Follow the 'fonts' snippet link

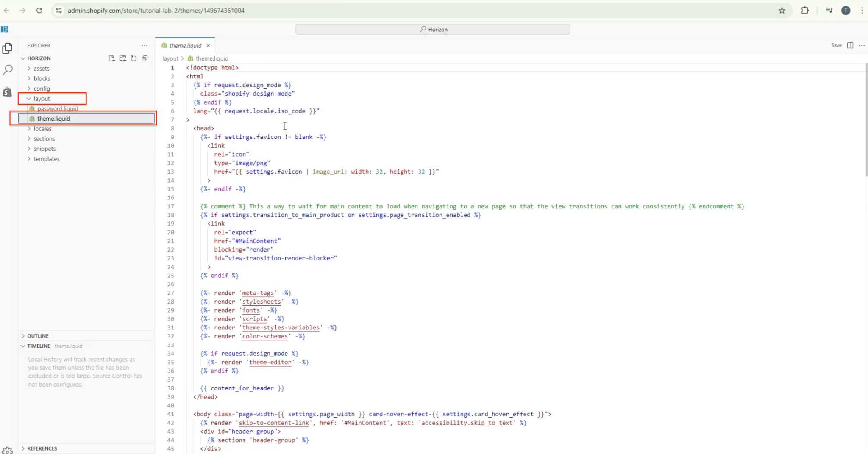251,310
